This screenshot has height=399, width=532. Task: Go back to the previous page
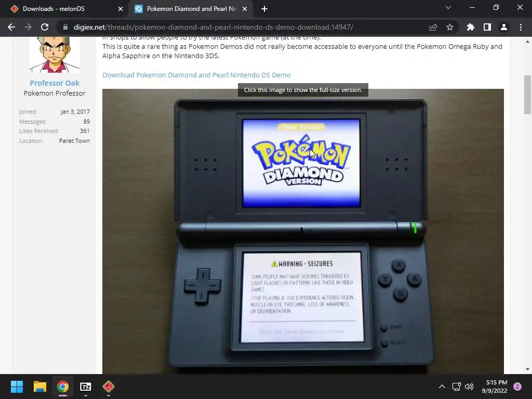11,27
